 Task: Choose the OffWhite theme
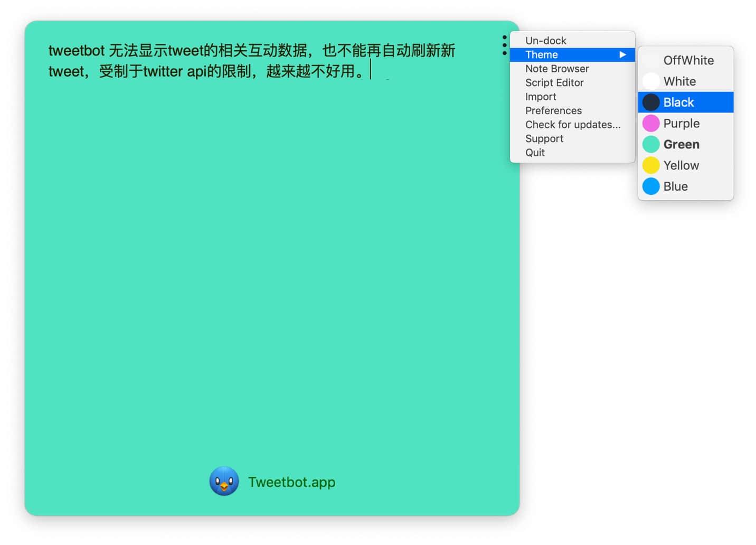point(685,60)
